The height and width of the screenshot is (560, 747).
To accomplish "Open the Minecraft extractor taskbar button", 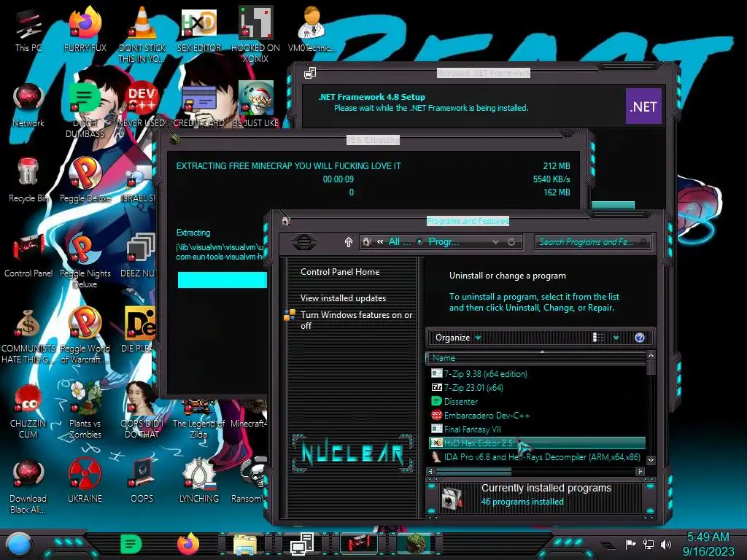I will [x=416, y=544].
